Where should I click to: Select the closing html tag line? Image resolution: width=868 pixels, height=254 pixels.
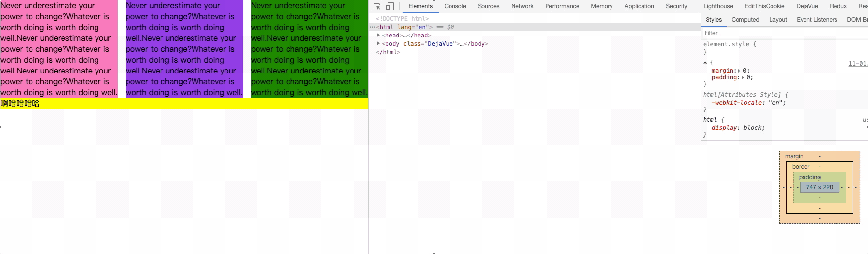[388, 52]
